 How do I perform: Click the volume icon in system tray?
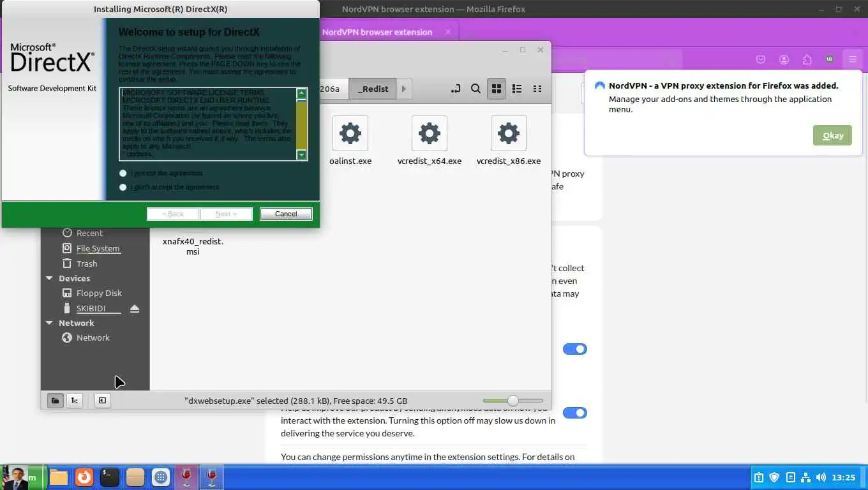click(821, 477)
